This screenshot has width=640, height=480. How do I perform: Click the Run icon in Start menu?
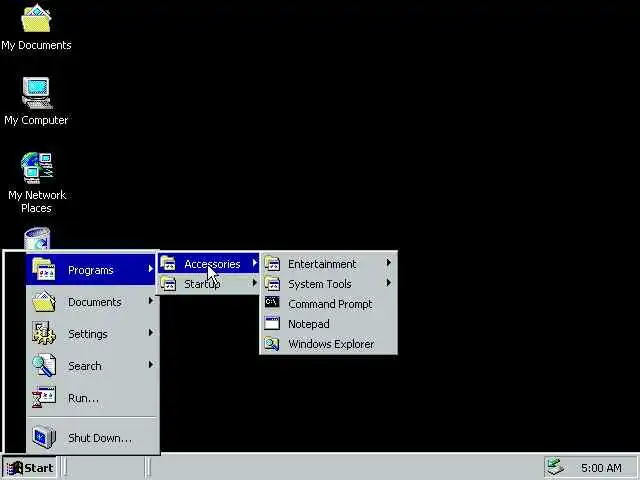coord(44,397)
